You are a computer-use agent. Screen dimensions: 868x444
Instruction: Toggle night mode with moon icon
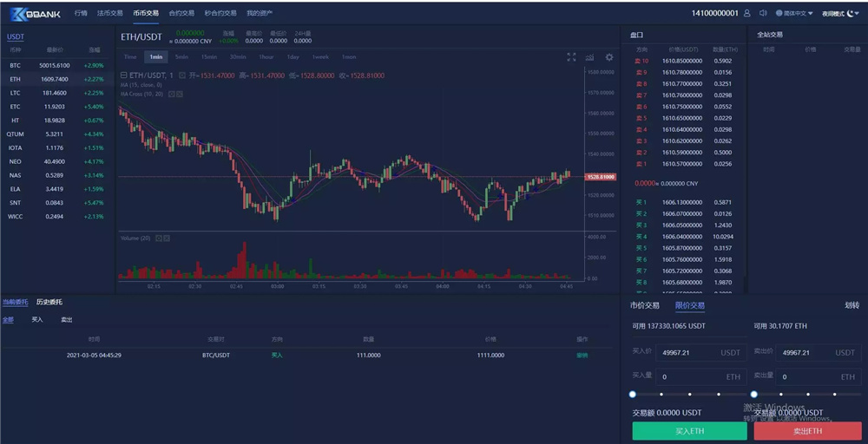coord(852,13)
